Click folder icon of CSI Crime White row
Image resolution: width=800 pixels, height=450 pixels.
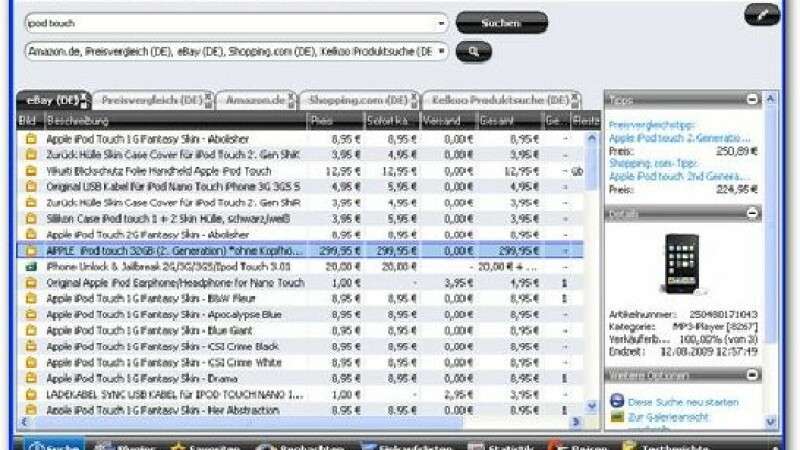click(x=31, y=362)
